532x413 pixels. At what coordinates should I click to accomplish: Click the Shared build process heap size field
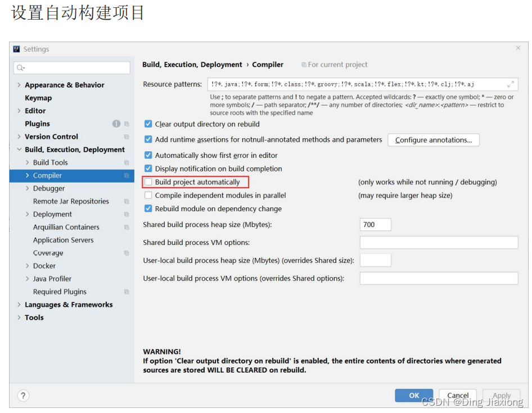[375, 225]
